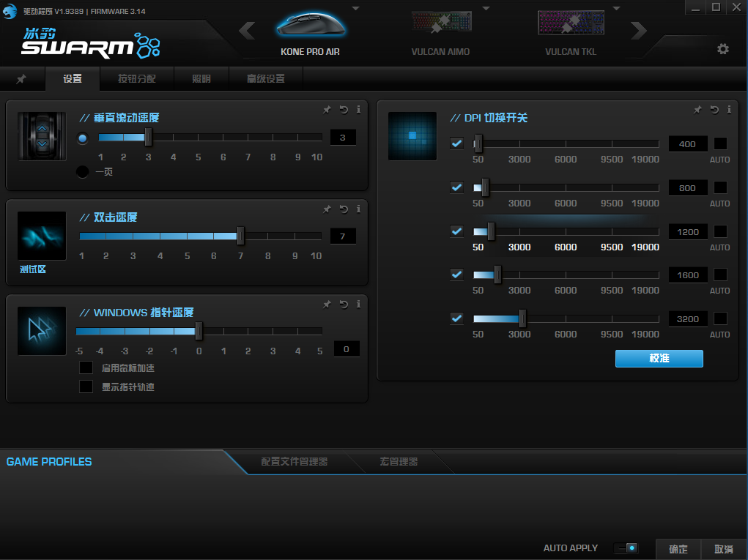
Task: Click the pointer speed cursor image
Action: pyautogui.click(x=42, y=331)
